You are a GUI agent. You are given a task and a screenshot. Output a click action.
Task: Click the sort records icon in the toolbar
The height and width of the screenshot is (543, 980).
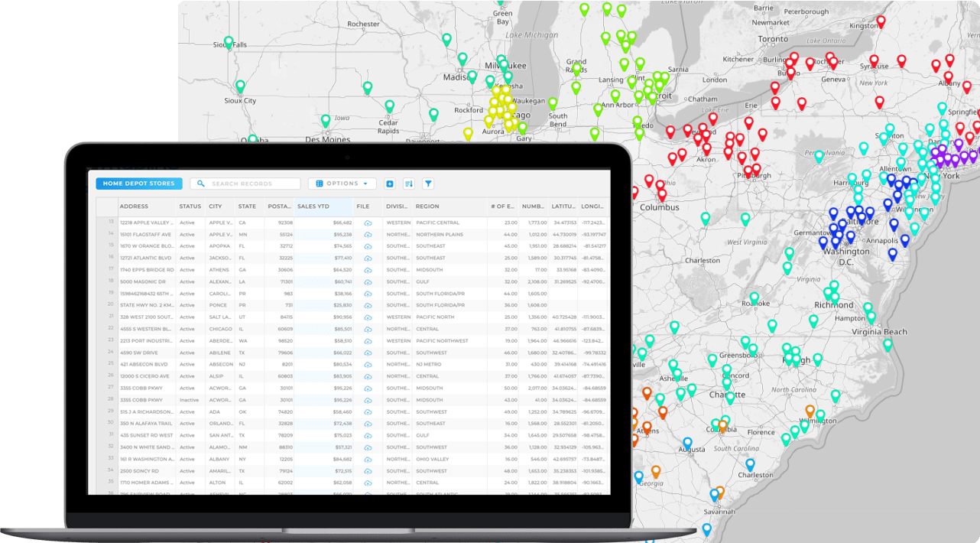pyautogui.click(x=409, y=184)
